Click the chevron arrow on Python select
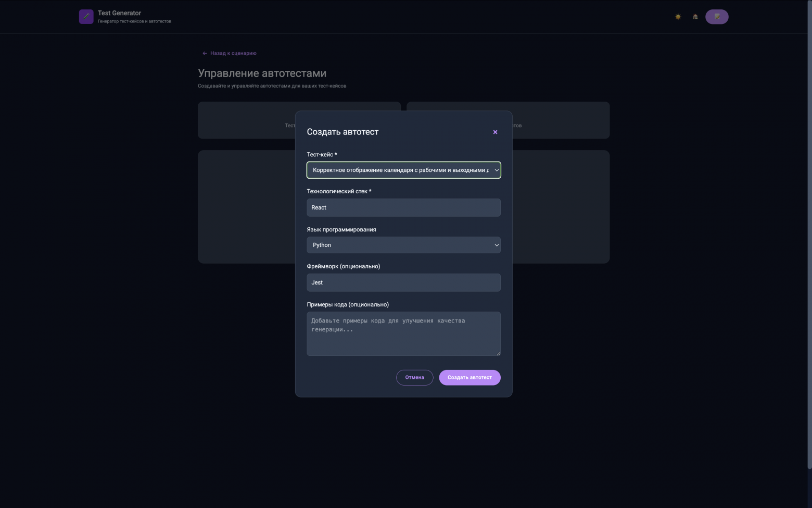The width and height of the screenshot is (812, 508). click(496, 245)
